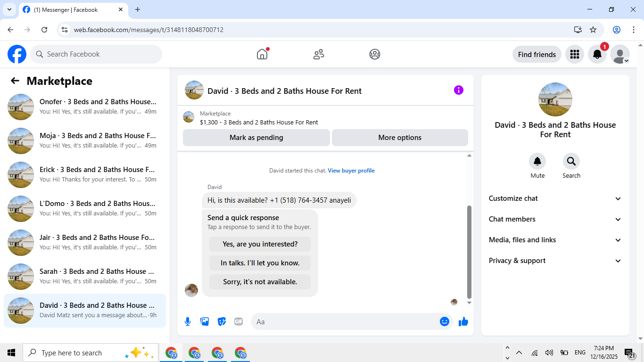
Task: Open install app icon in address bar
Action: click(x=578, y=30)
